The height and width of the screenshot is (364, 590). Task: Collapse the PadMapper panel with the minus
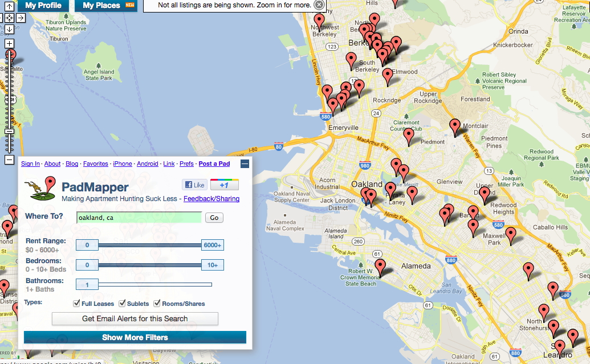click(x=244, y=163)
